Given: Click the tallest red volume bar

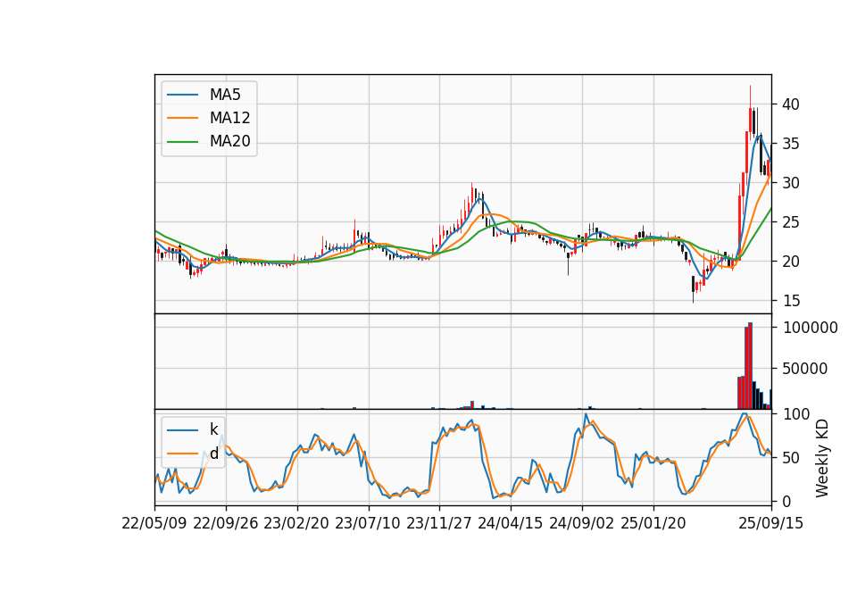Looking at the screenshot, I should tap(751, 366).
